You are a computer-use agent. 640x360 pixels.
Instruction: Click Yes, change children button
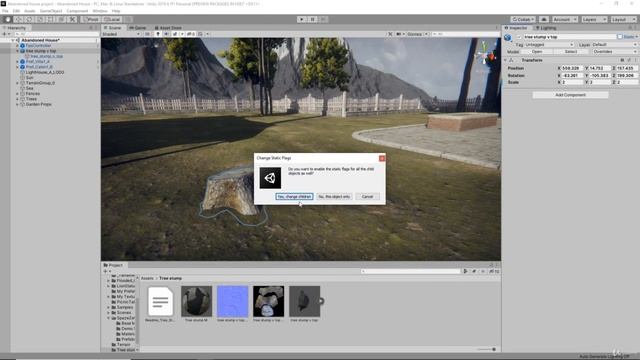[x=294, y=197]
